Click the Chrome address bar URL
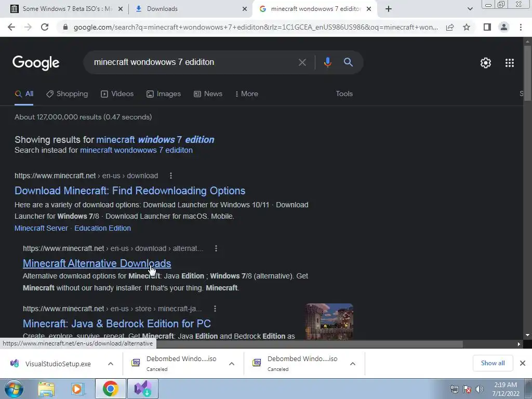This screenshot has height=399, width=532. click(256, 27)
